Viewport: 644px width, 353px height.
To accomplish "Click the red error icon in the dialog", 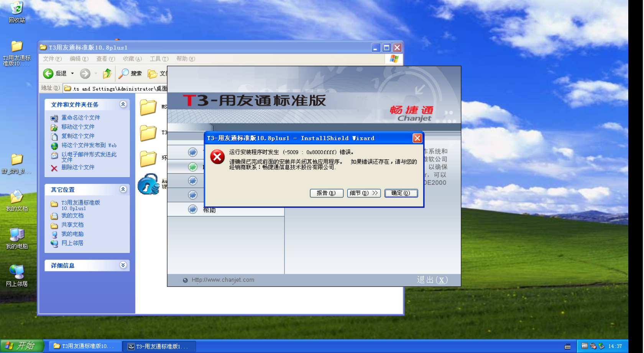I will (x=217, y=157).
